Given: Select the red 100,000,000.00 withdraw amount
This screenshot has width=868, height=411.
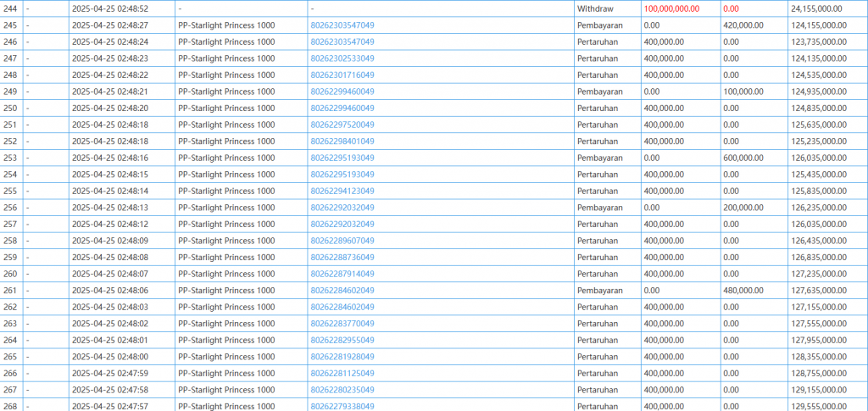Looking at the screenshot, I should pos(672,8).
